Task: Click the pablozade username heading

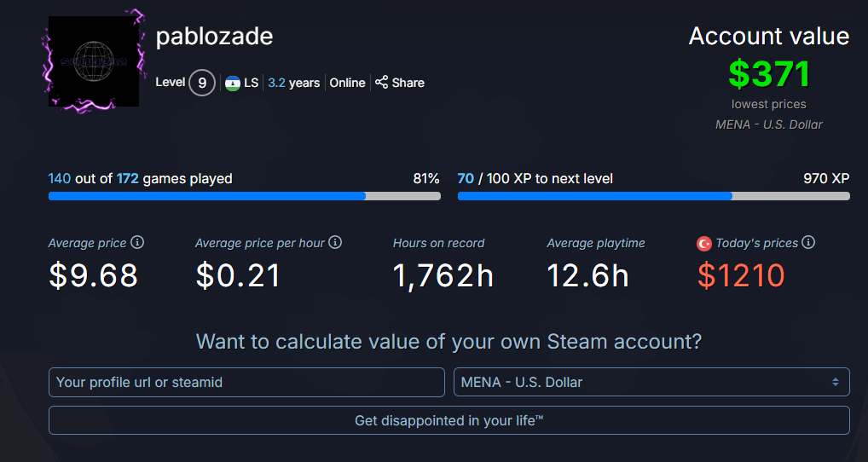Action: click(214, 38)
